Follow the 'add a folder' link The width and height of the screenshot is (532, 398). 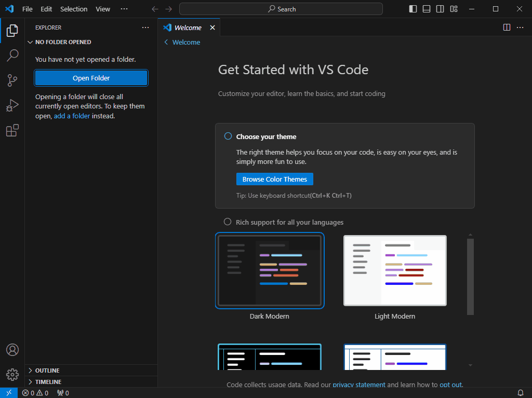point(72,116)
